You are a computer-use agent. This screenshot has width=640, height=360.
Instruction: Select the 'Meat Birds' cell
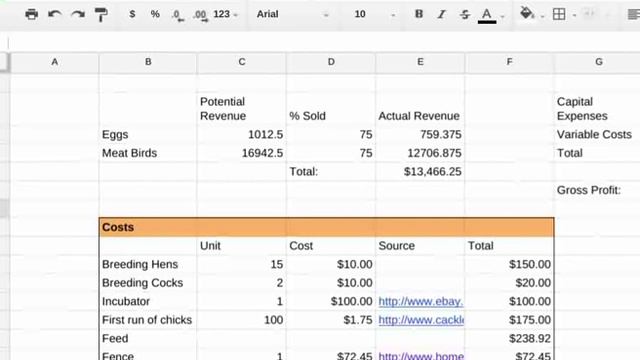(148, 153)
